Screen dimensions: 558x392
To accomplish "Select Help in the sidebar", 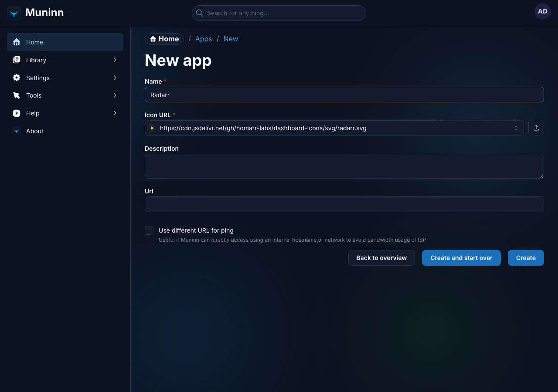I will tap(65, 113).
